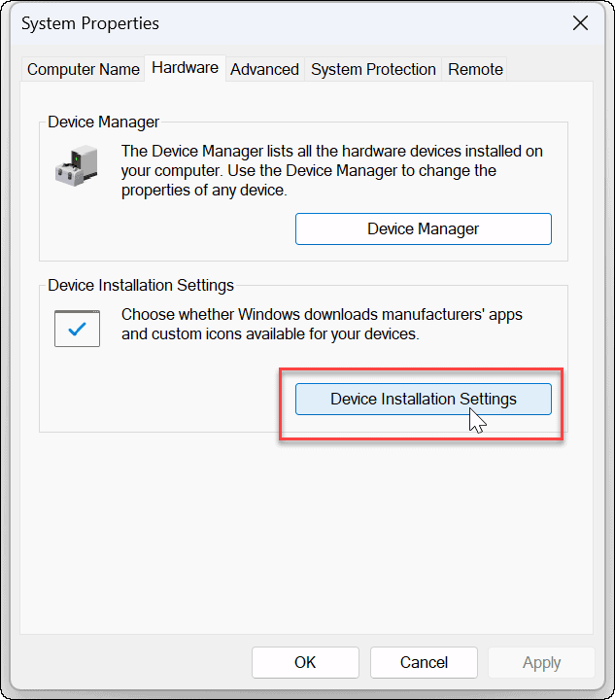Cancel the System Properties dialog
The height and width of the screenshot is (700, 615).
pos(424,662)
